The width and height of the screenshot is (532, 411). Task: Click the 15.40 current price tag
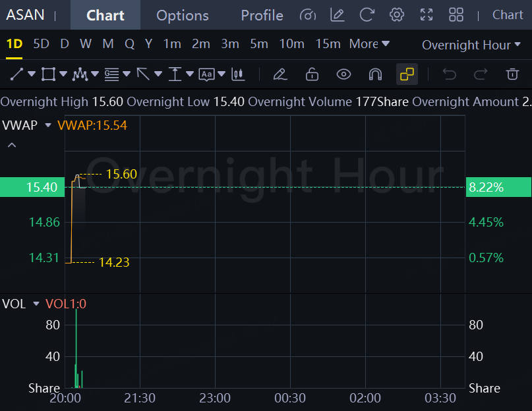point(32,187)
